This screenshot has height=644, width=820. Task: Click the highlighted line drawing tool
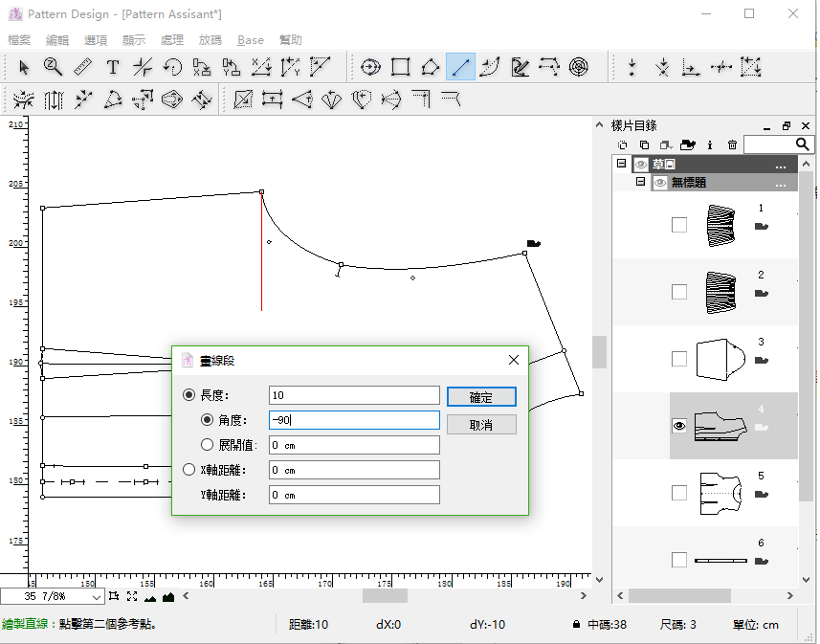coord(461,67)
